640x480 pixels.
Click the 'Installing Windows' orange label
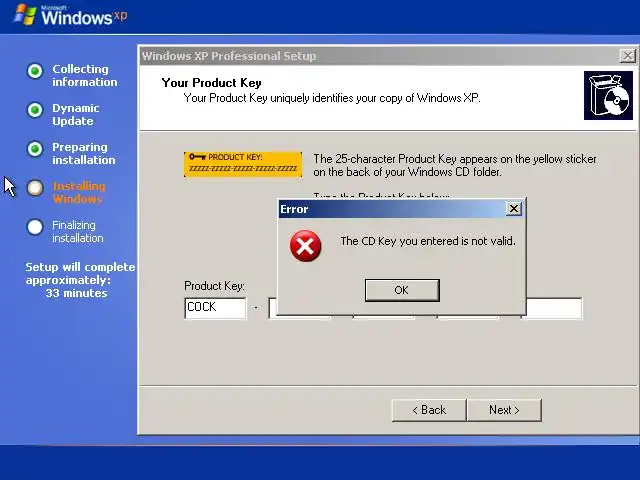click(78, 192)
